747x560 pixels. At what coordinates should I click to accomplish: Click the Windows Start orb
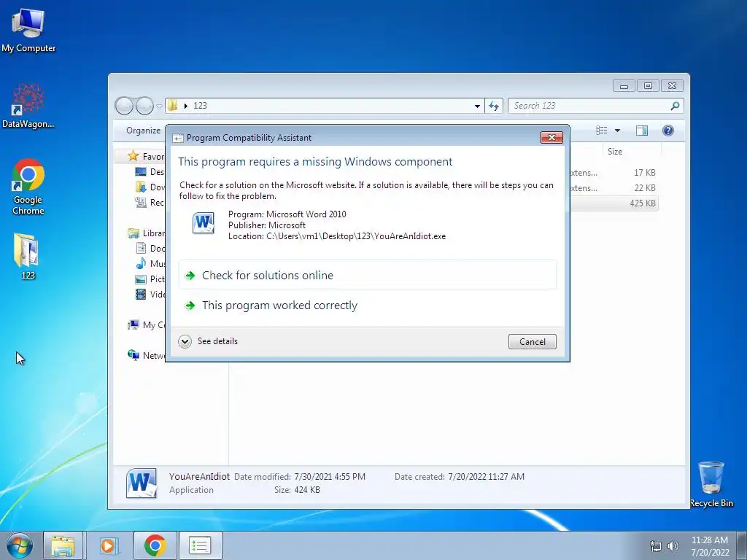tap(20, 545)
